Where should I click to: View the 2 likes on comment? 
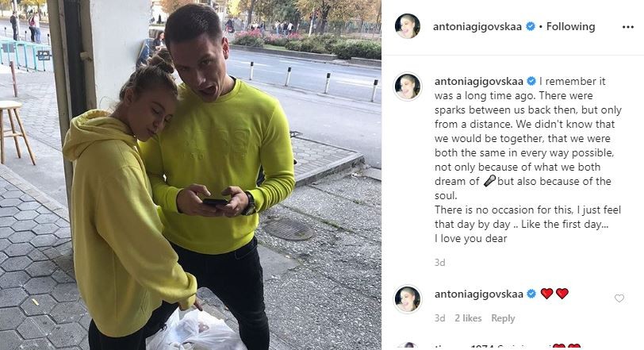[x=468, y=318]
